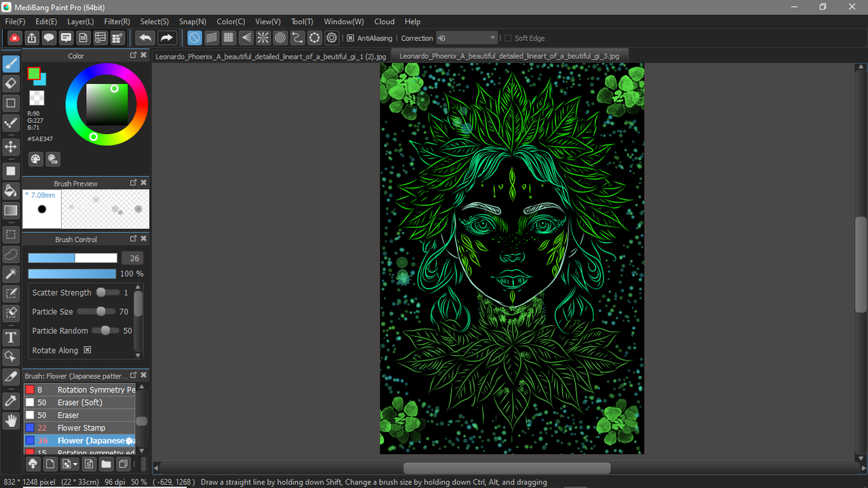Click the brush size slider bar
868x488 pixels.
[73, 258]
